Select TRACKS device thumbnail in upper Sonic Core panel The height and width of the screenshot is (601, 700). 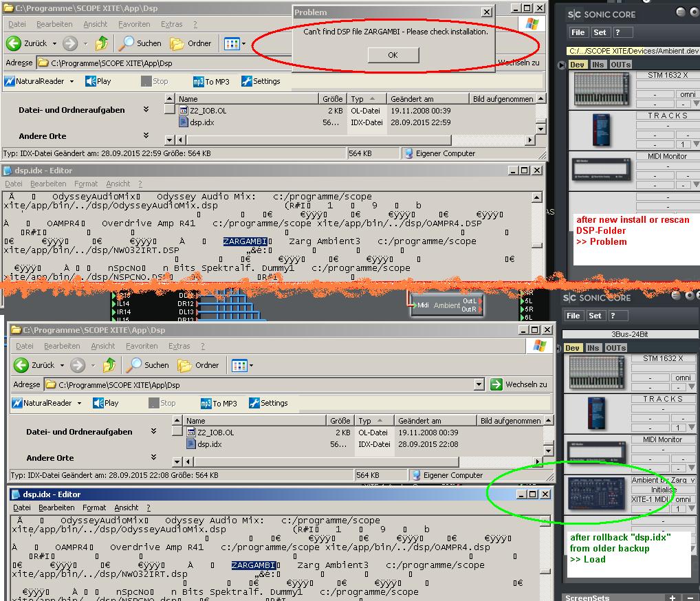pos(602,130)
